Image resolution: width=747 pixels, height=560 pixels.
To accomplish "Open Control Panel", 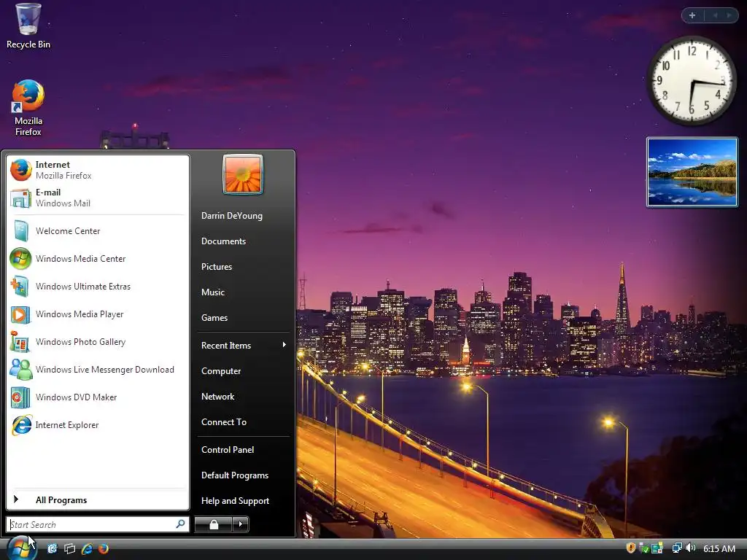I will tap(244, 449).
